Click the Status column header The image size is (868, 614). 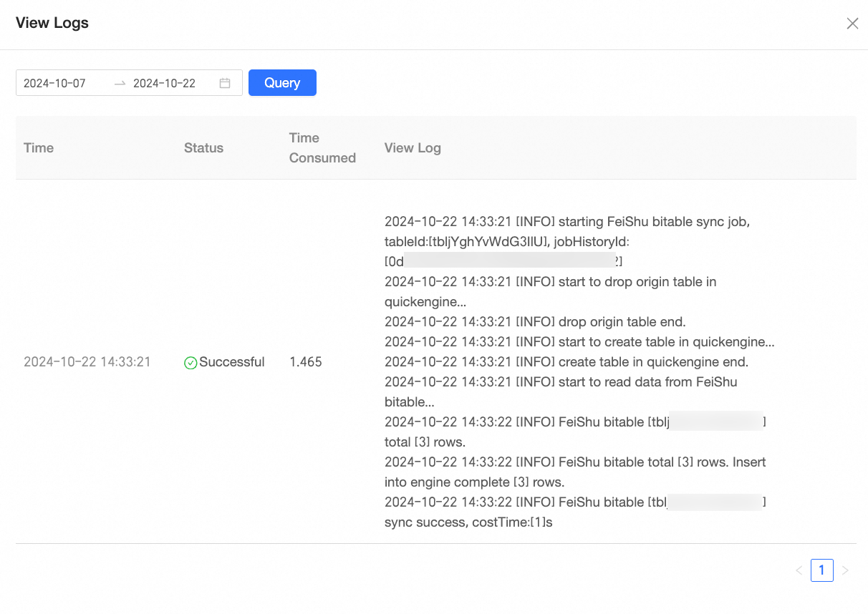pyautogui.click(x=204, y=148)
